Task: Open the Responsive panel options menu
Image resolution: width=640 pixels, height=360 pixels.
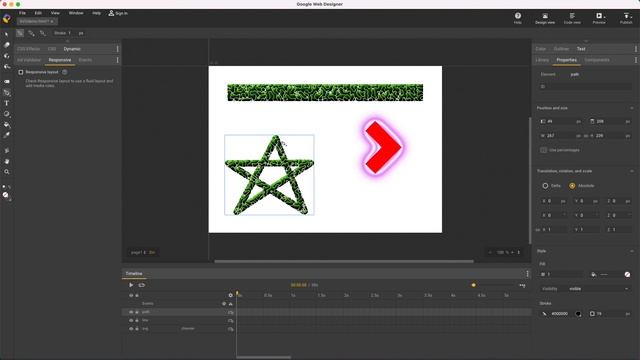Action: (x=118, y=60)
